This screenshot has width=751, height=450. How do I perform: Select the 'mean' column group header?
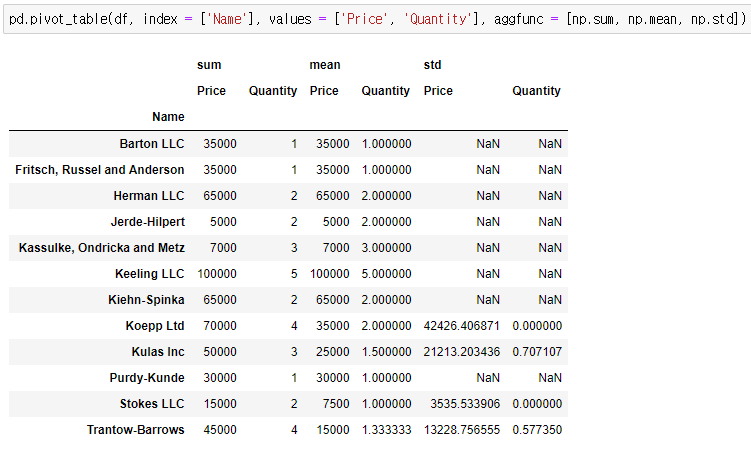325,65
